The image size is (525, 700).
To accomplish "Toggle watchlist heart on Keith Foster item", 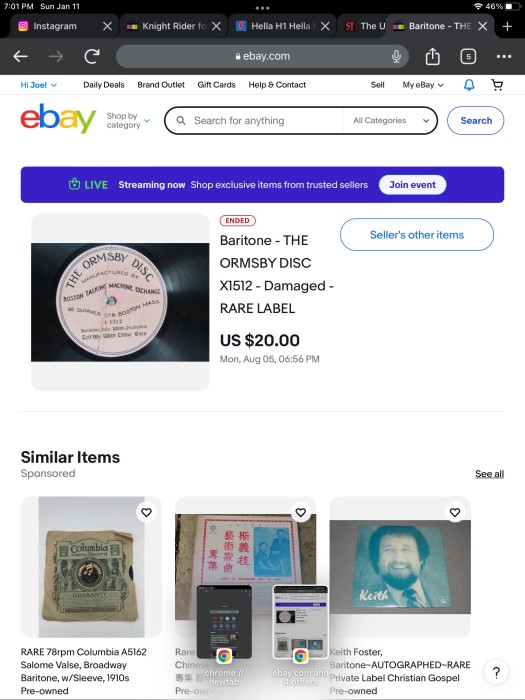I will pos(455,512).
